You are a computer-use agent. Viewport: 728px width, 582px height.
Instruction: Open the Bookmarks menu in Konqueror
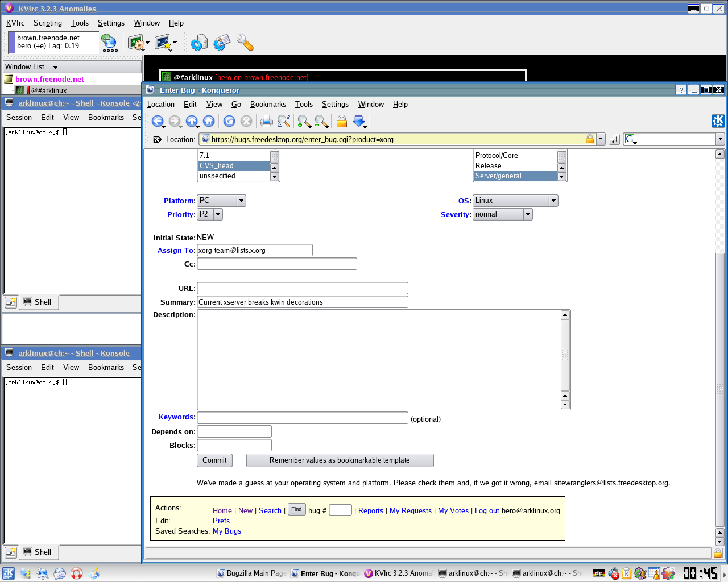point(268,104)
